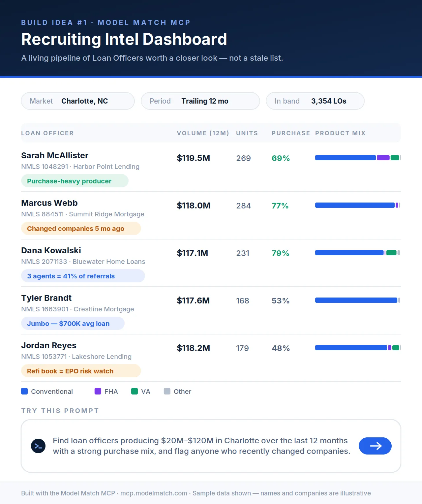Click the 77% purchase value

(280, 205)
